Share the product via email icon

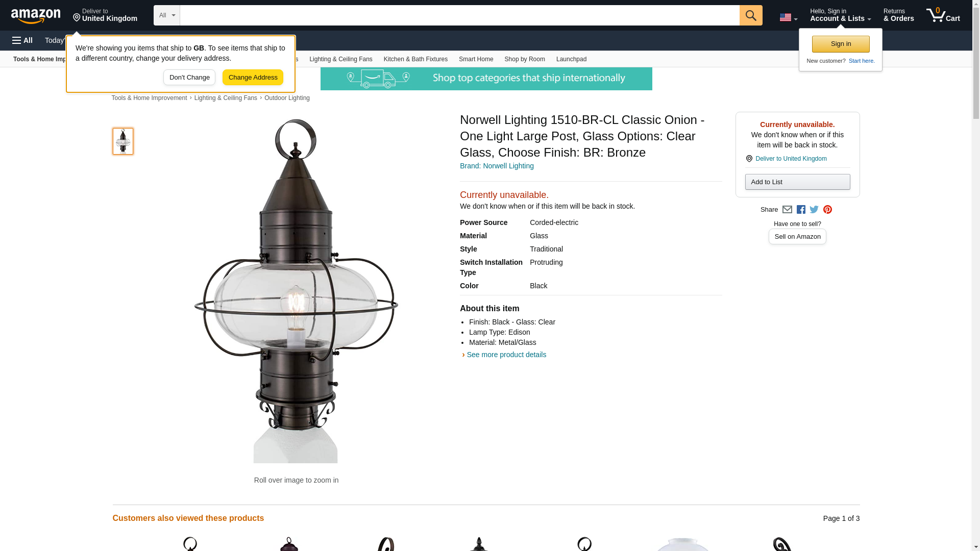coord(787,210)
